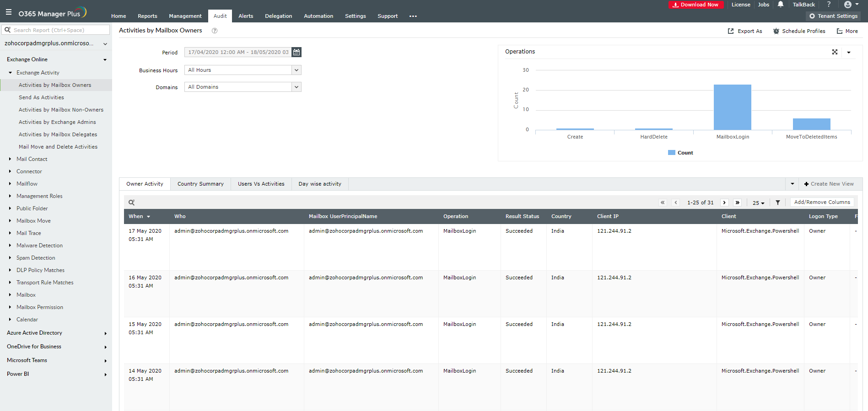Switch to the Country Summary tab
Image resolution: width=868 pixels, height=411 pixels.
pyautogui.click(x=200, y=184)
